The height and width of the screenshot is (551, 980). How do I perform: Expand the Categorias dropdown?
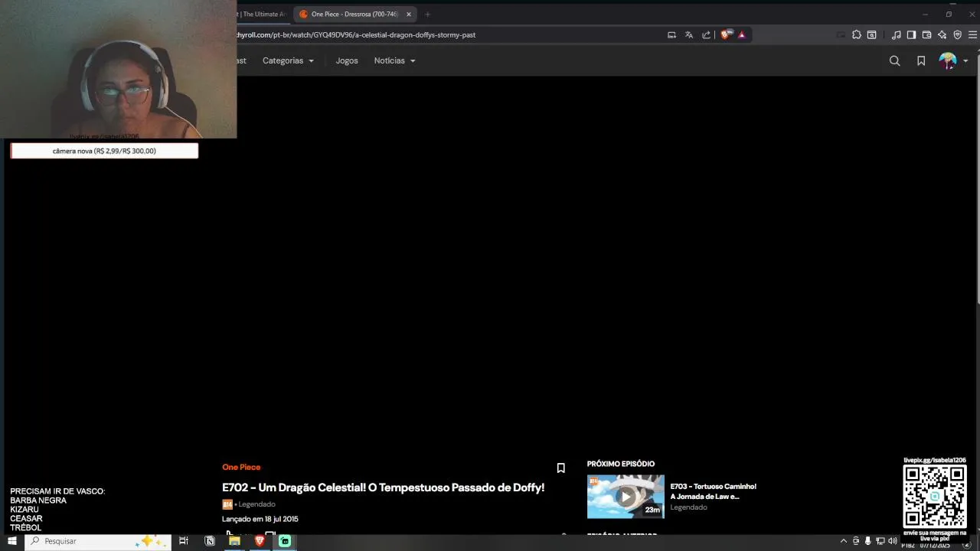point(288,60)
